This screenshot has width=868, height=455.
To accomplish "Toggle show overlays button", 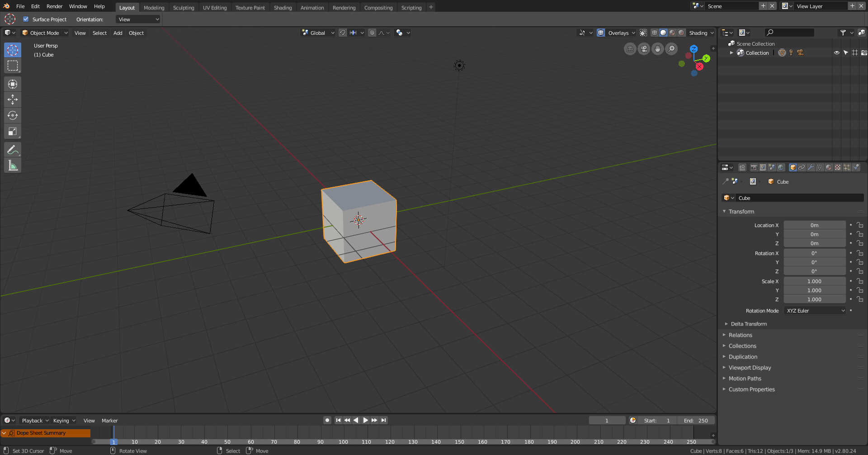I will [601, 33].
